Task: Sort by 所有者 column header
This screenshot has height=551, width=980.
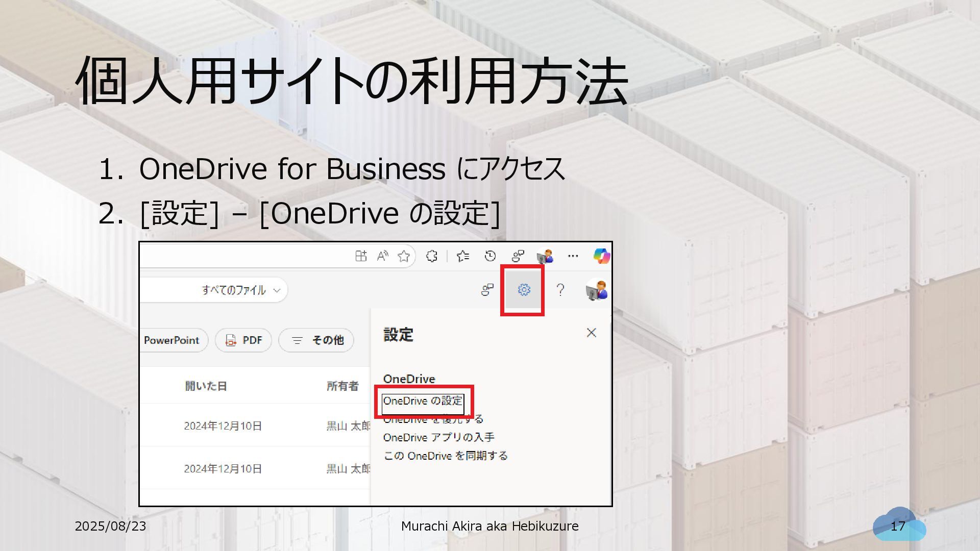Action: (342, 386)
